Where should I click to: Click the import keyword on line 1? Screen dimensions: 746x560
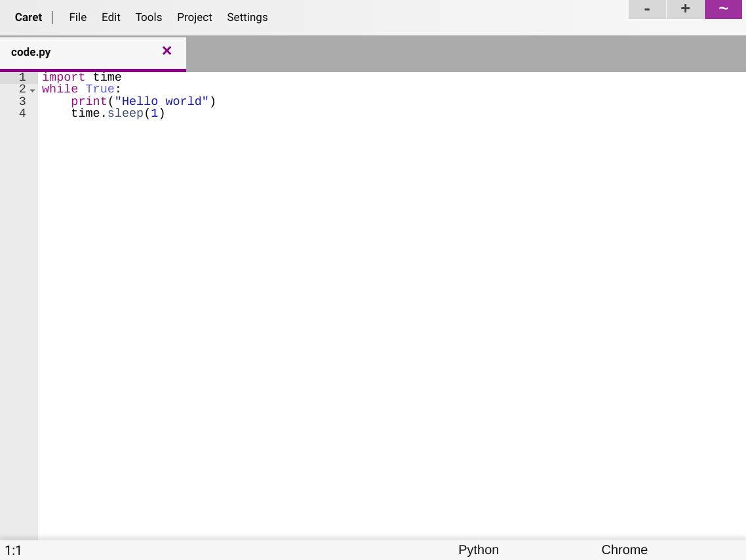coord(63,77)
